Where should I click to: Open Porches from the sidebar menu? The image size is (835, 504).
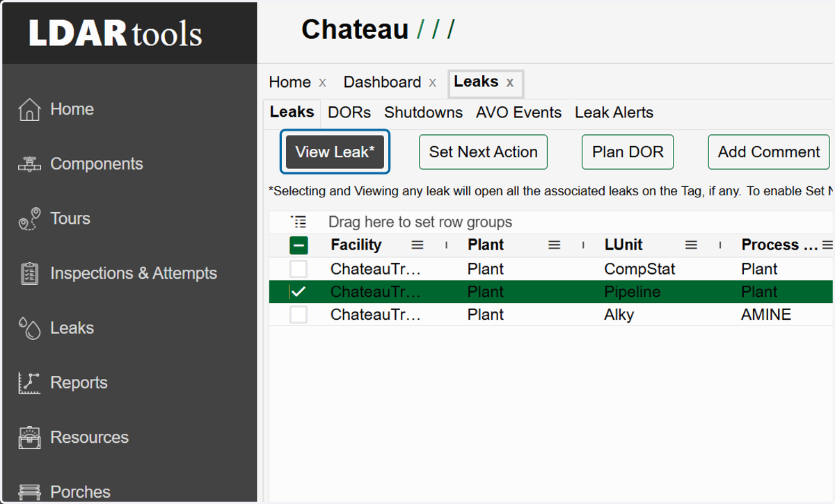tap(80, 491)
